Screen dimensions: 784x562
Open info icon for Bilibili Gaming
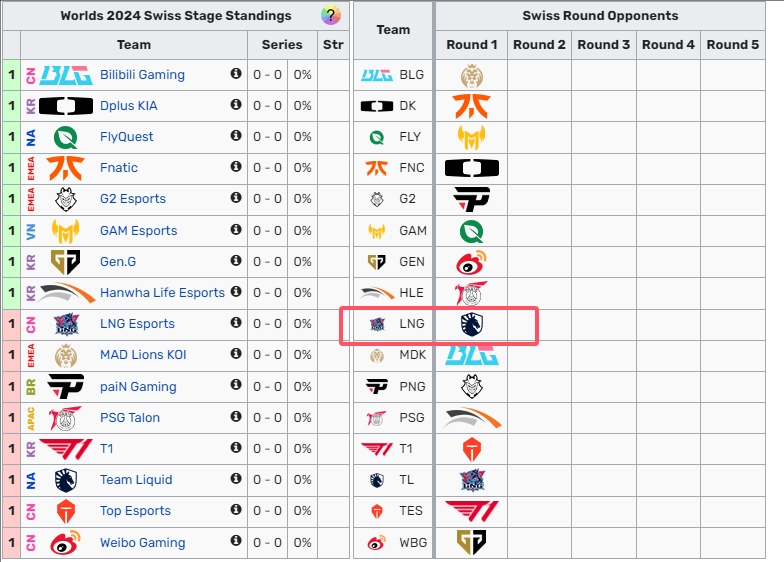tap(236, 74)
